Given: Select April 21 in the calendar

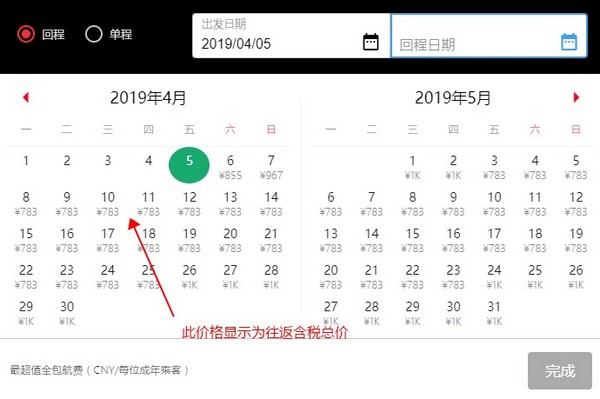Looking at the screenshot, I should click(271, 240).
